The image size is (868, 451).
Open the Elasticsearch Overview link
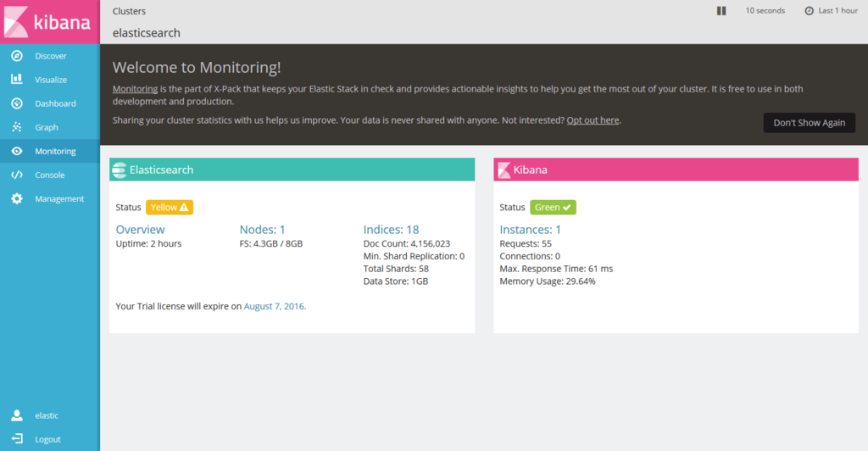pos(140,230)
